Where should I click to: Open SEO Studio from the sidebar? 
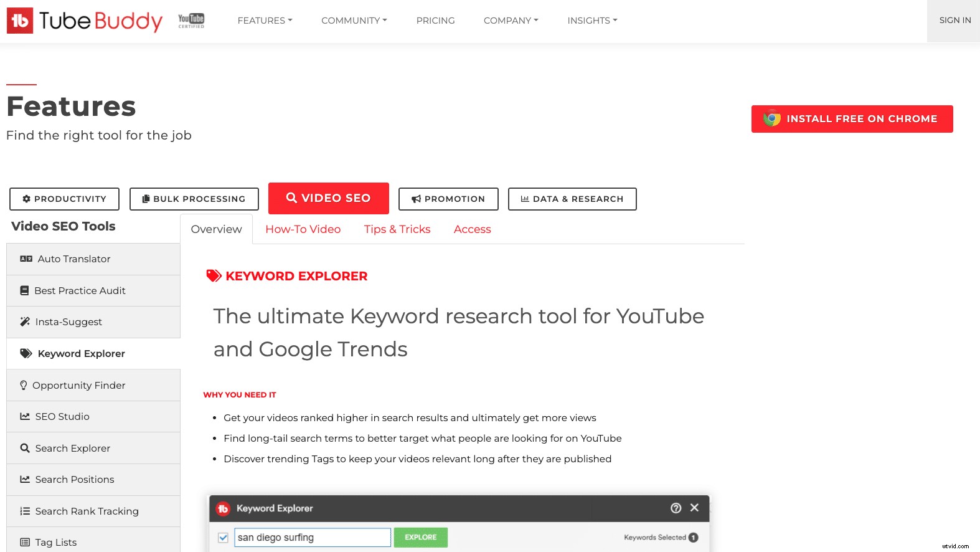[x=93, y=417]
